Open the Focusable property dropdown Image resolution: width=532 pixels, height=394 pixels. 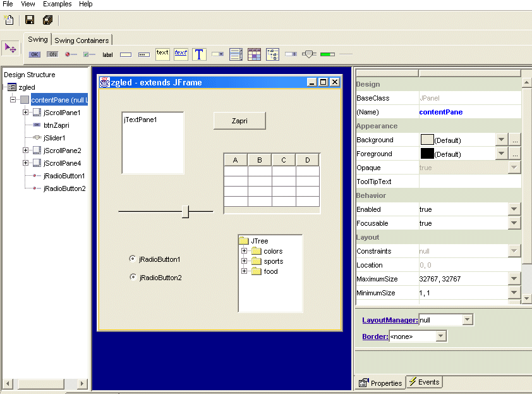tap(514, 223)
